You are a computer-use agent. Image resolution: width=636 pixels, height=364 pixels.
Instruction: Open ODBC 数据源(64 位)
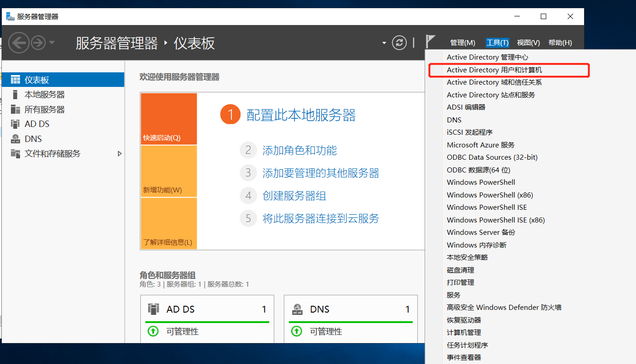(478, 170)
